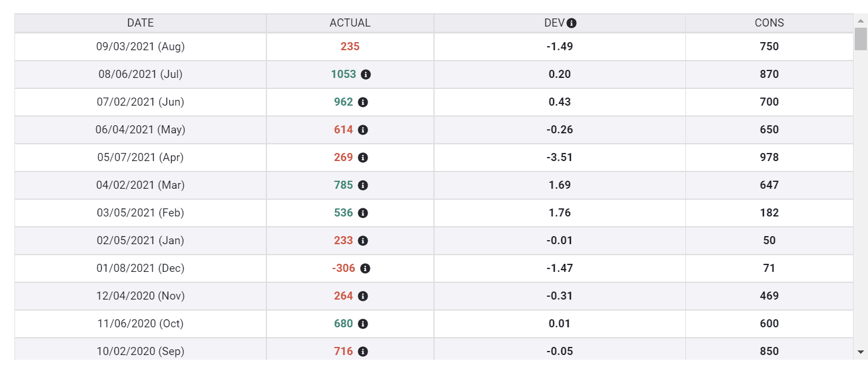
Task: Click the info icon next to DEV header
Action: (572, 23)
